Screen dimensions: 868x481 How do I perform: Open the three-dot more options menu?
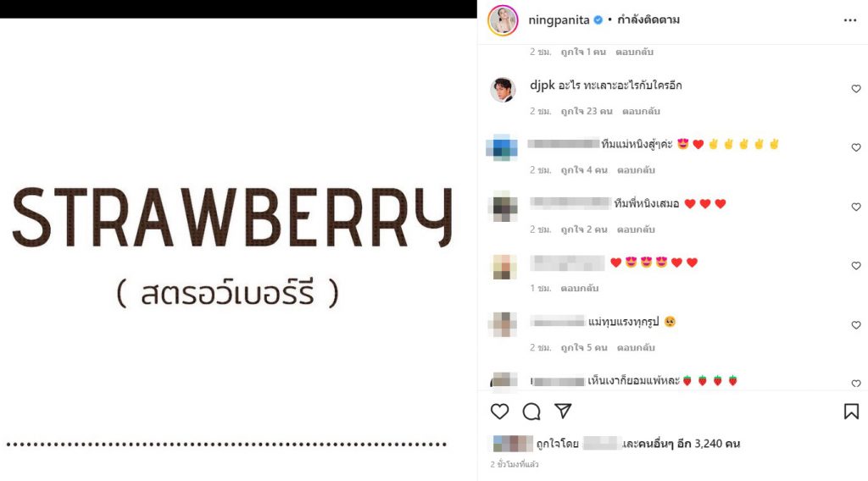click(850, 20)
